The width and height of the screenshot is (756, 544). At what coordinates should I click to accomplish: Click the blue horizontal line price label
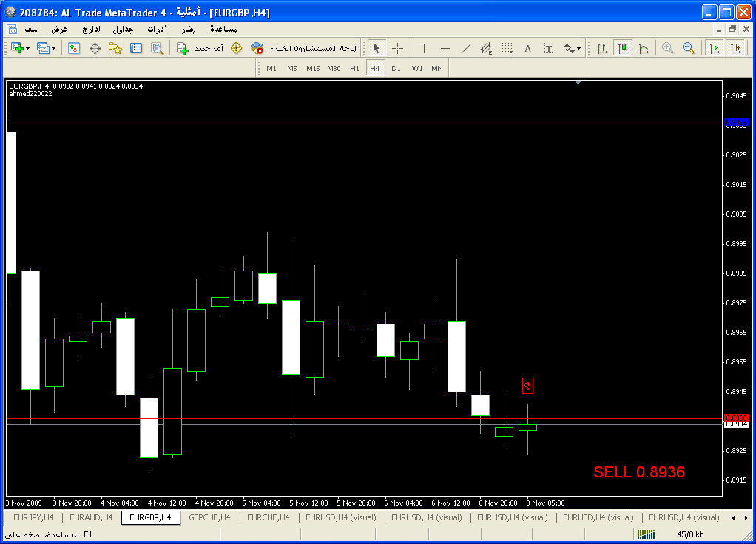point(736,123)
